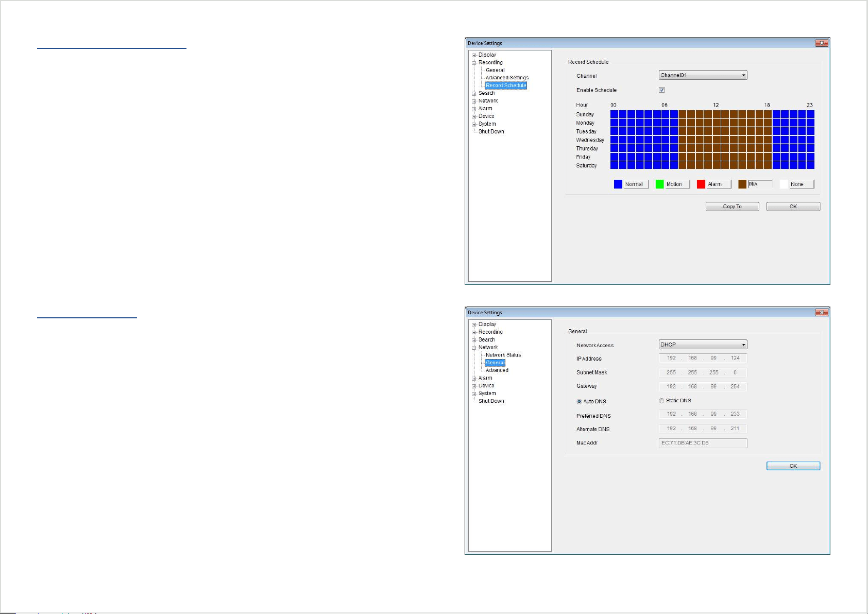Select the highlighted Record Schedule tree item
The width and height of the screenshot is (868, 614).
pos(506,86)
